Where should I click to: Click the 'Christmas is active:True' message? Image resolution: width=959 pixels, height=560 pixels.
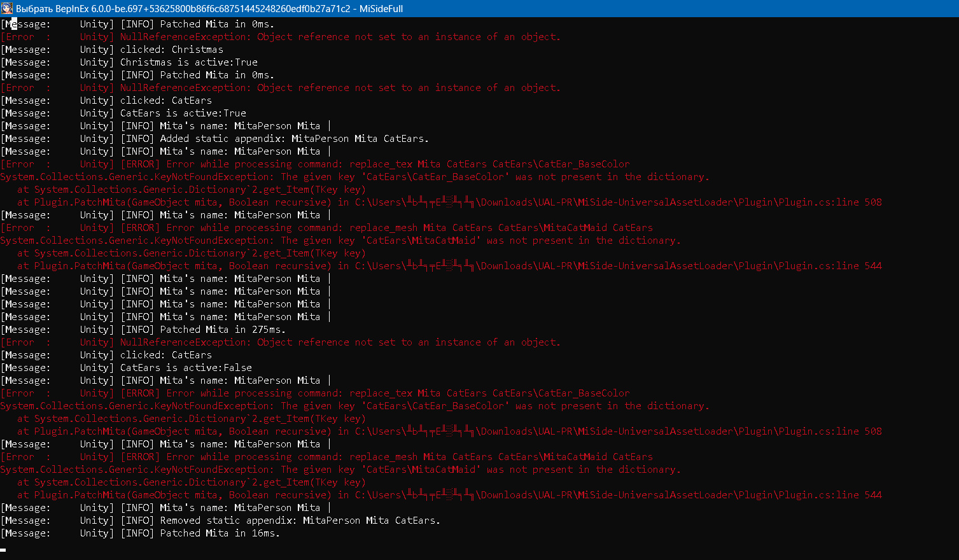(x=188, y=62)
